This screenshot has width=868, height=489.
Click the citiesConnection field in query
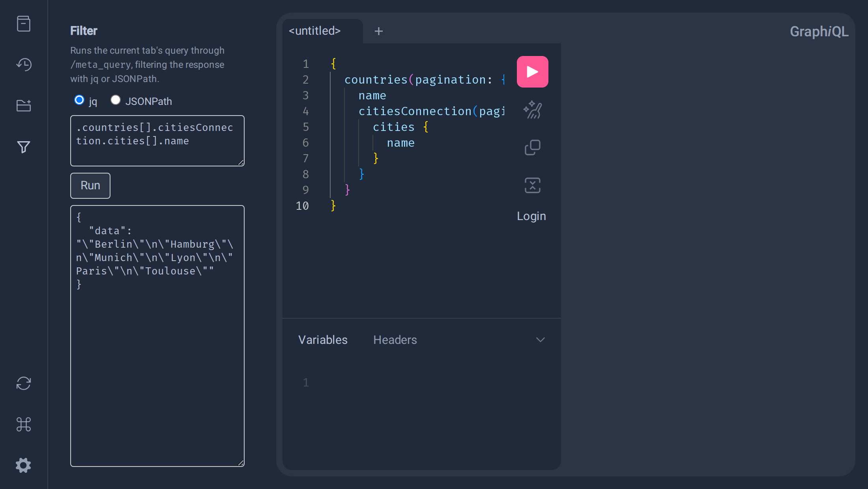415,111
